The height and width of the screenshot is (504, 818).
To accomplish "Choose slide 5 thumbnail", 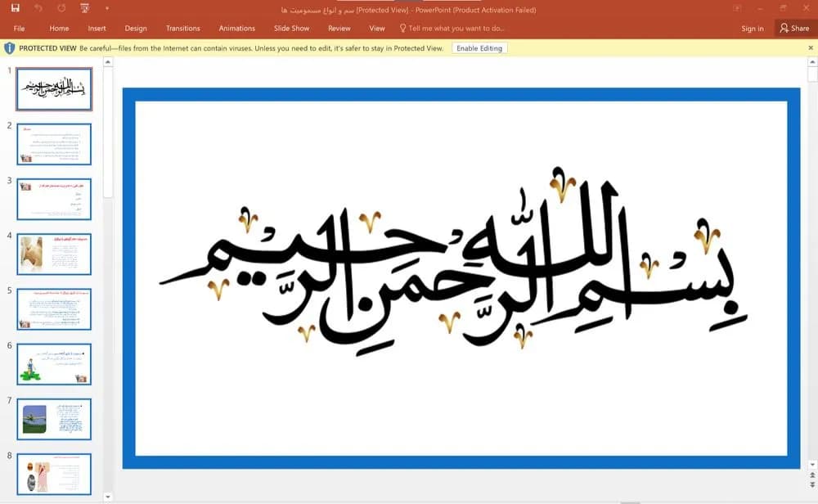I will click(x=54, y=309).
